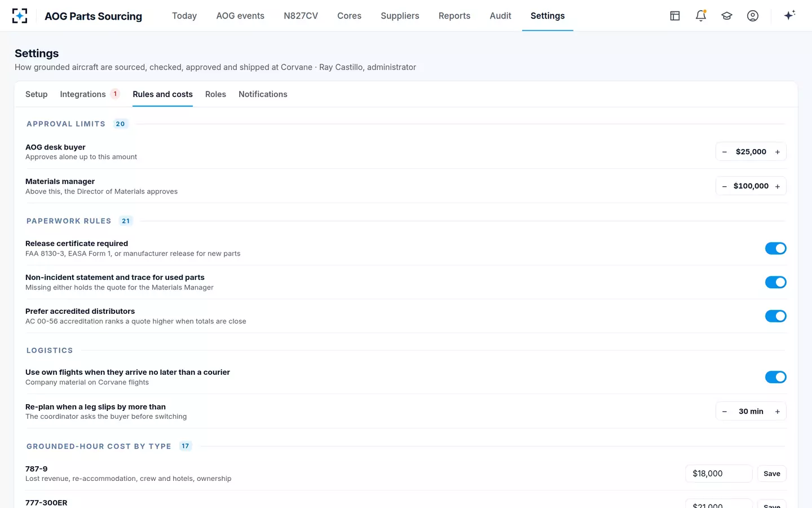Increase the re-plan leg slip minutes
Viewport: 812px width, 508px height.
point(778,411)
